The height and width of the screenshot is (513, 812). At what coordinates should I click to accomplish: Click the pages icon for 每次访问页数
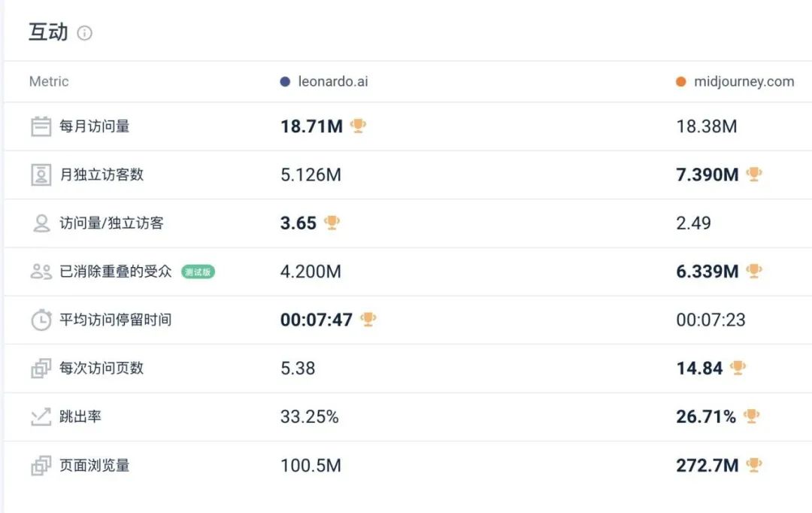pyautogui.click(x=41, y=369)
